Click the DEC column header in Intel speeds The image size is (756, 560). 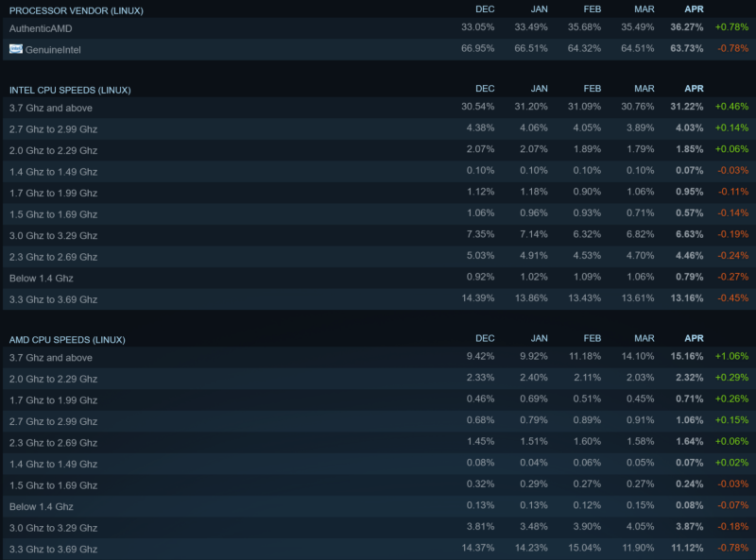(x=485, y=89)
